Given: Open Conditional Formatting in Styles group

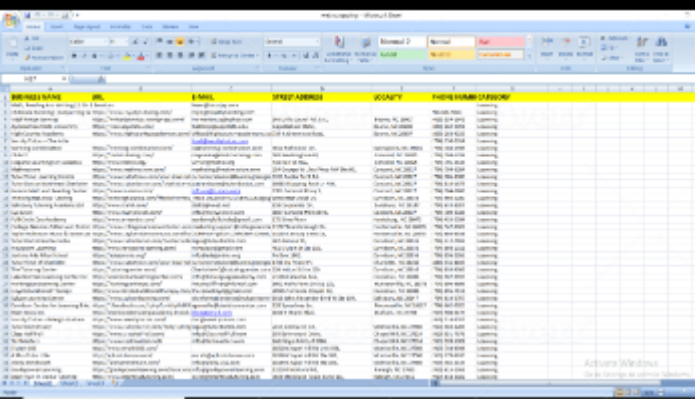Looking at the screenshot, I should coord(339,49).
